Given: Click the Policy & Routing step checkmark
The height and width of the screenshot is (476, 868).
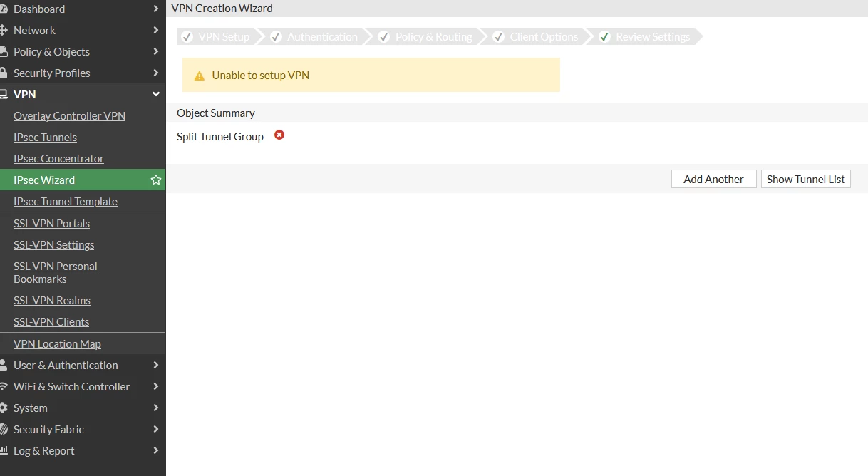Looking at the screenshot, I should click(384, 37).
